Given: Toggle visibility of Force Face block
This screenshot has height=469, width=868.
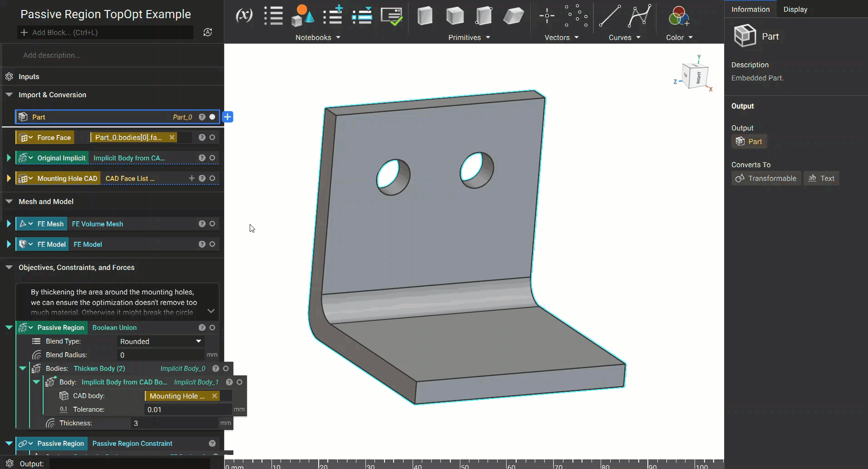Looking at the screenshot, I should [212, 138].
